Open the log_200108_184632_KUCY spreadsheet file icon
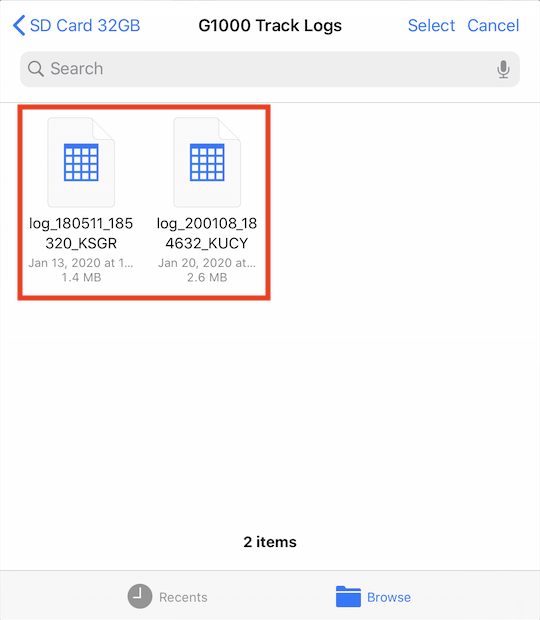 point(207,162)
